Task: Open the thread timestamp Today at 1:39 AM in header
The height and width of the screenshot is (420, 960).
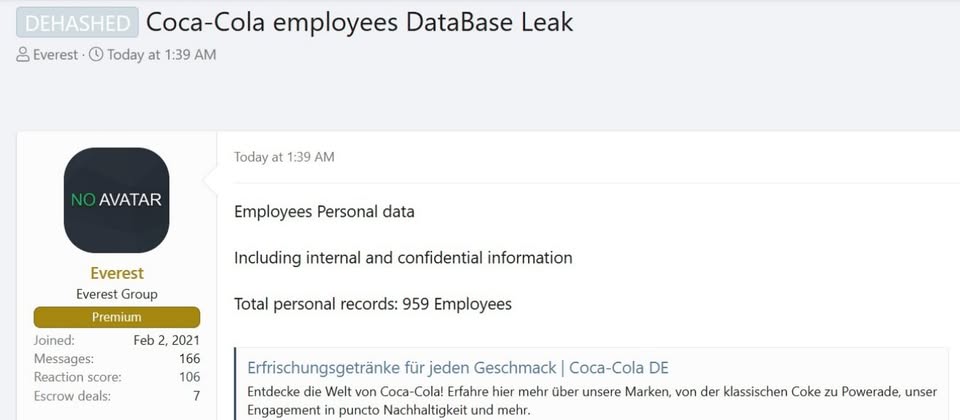Action: coord(162,54)
